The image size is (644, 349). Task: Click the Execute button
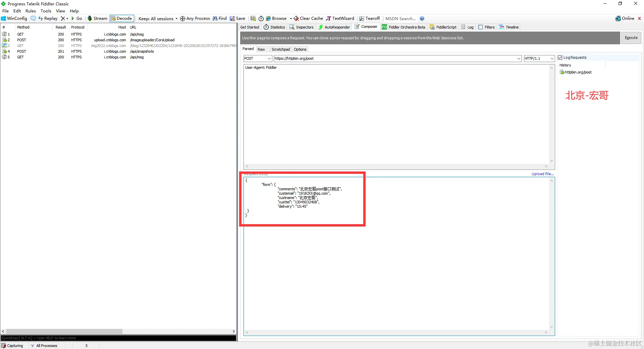point(631,38)
